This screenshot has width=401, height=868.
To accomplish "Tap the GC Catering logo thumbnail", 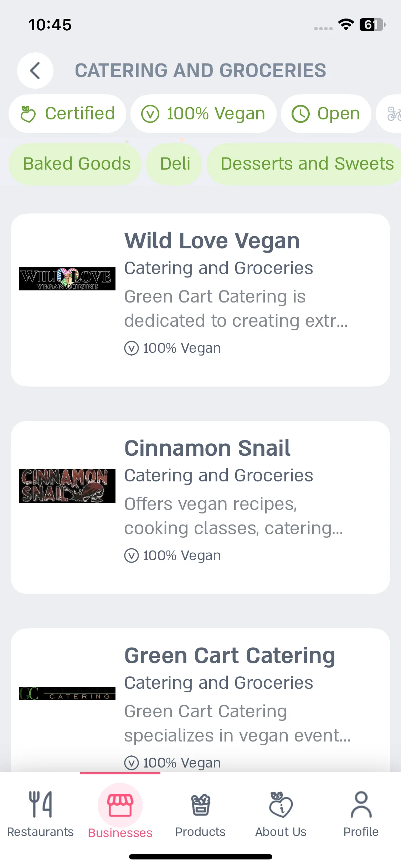I will pyautogui.click(x=67, y=693).
